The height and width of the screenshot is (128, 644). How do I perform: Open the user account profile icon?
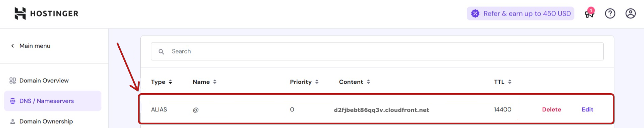(630, 14)
